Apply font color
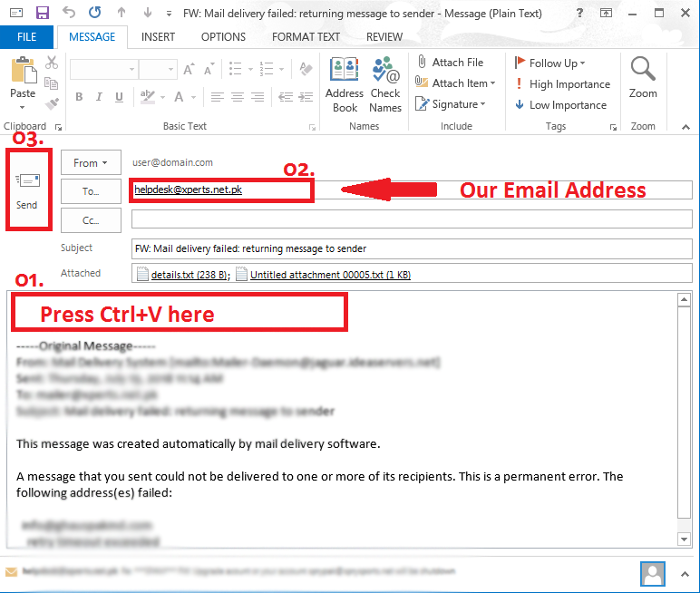700x593 pixels. click(x=179, y=97)
